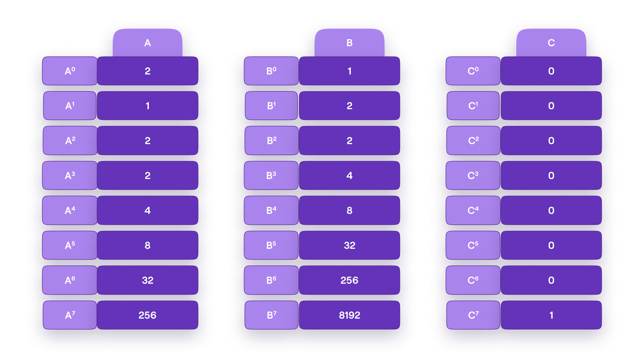This screenshot has width=644, height=358.
Task: Select value 32 beside the A⁶ label
Action: tap(147, 280)
